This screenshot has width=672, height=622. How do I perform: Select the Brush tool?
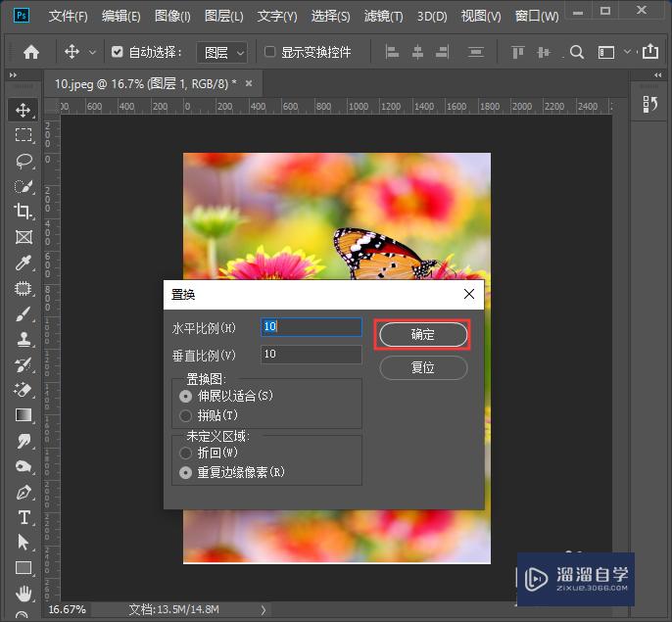tap(24, 314)
